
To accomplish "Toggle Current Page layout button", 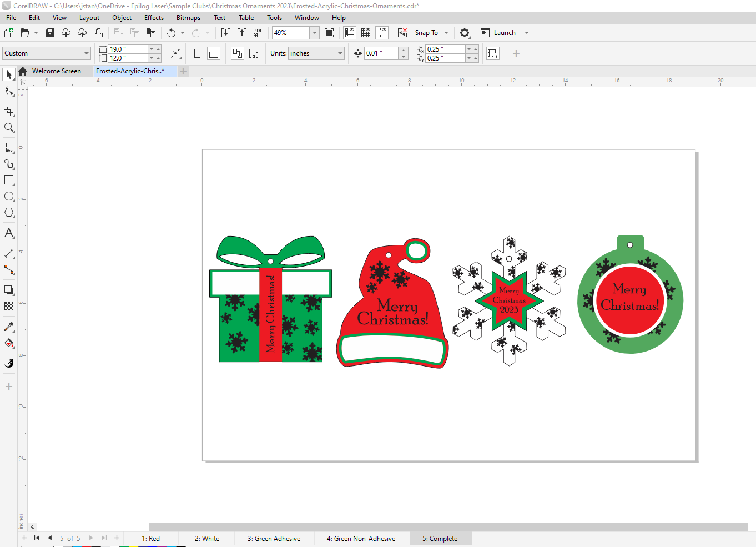I will pos(254,53).
